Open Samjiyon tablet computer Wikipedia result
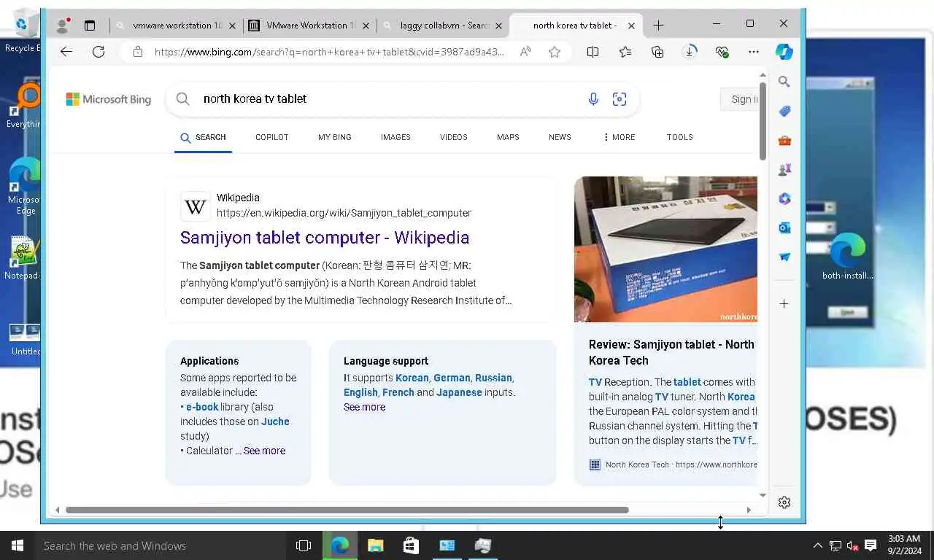Image resolution: width=934 pixels, height=560 pixels. (x=325, y=238)
